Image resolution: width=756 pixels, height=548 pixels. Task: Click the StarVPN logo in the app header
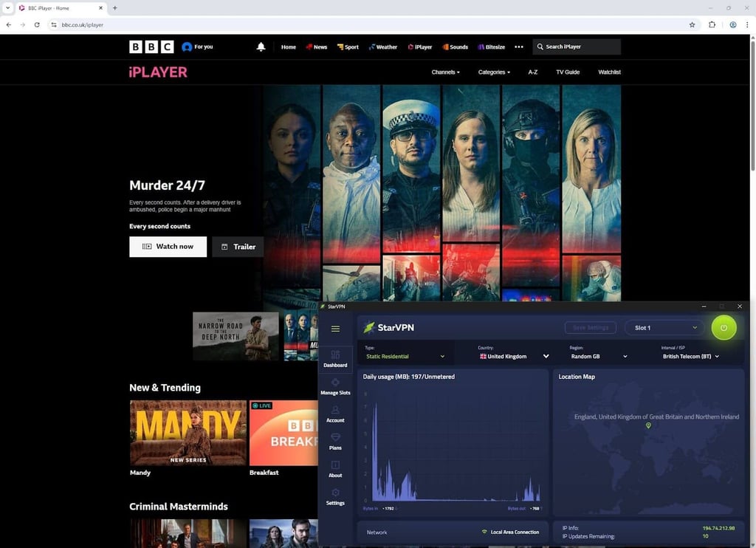click(x=388, y=328)
